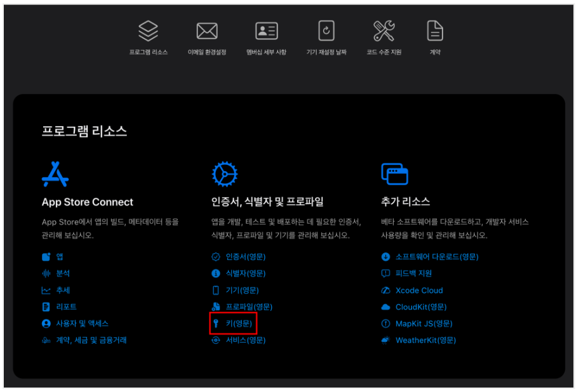Open the 분석 link

[63, 273]
